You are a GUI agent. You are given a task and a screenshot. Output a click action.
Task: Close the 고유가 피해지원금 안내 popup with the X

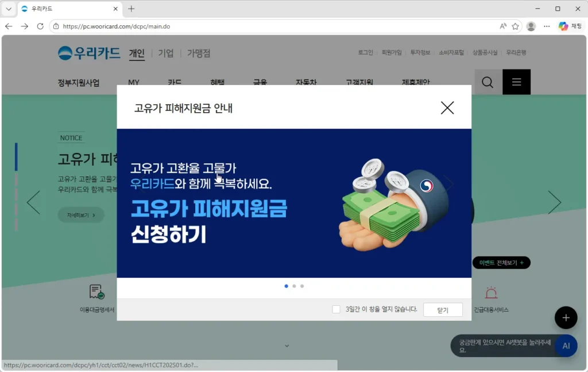pyautogui.click(x=447, y=108)
